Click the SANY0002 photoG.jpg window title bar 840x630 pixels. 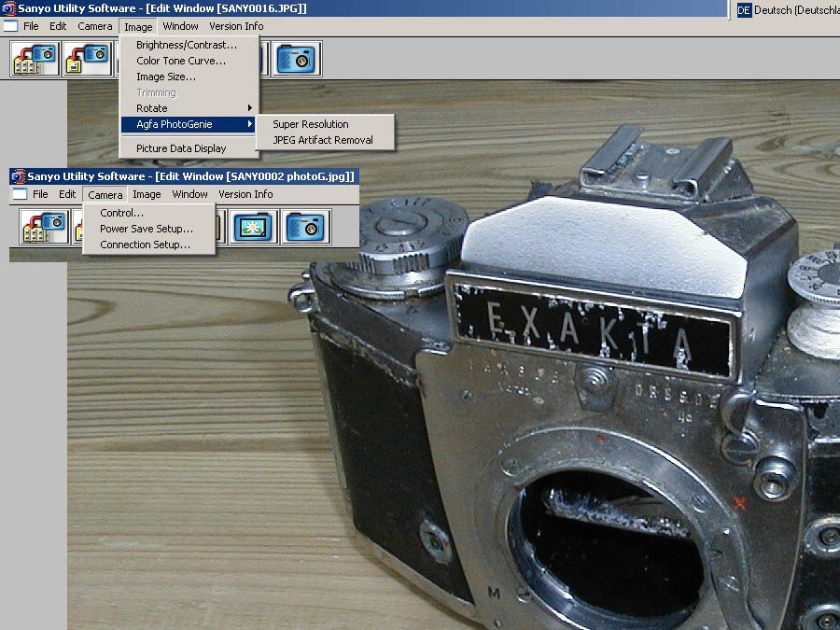click(184, 176)
